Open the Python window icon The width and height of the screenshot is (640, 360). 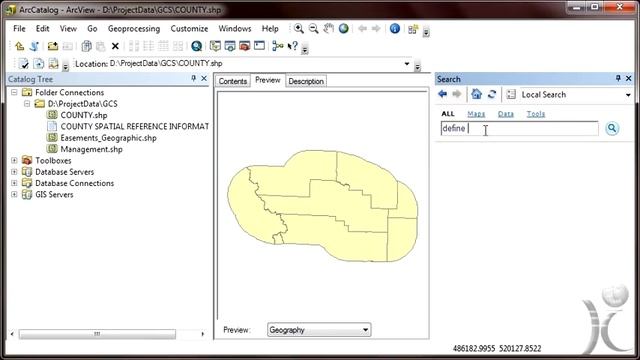tap(259, 46)
